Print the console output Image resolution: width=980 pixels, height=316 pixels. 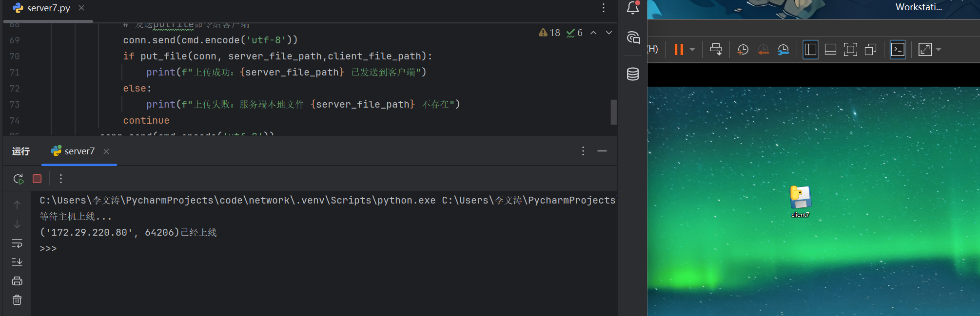tap(17, 281)
